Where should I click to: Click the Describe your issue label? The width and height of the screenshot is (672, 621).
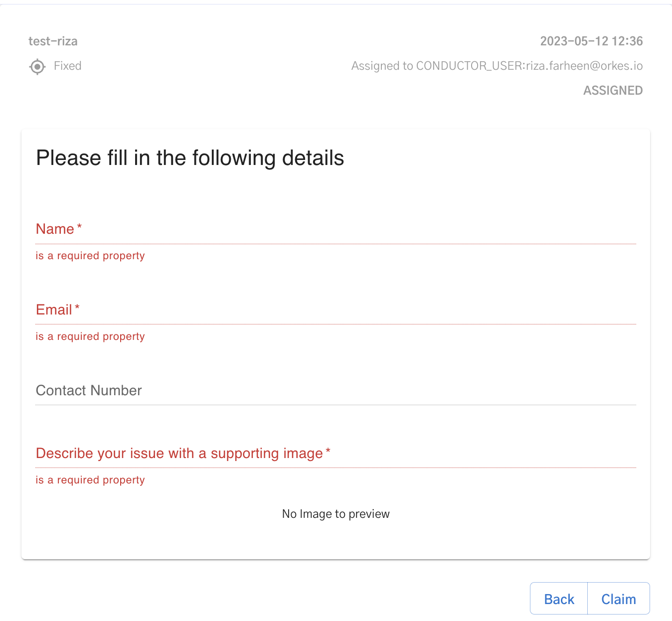[178, 453]
